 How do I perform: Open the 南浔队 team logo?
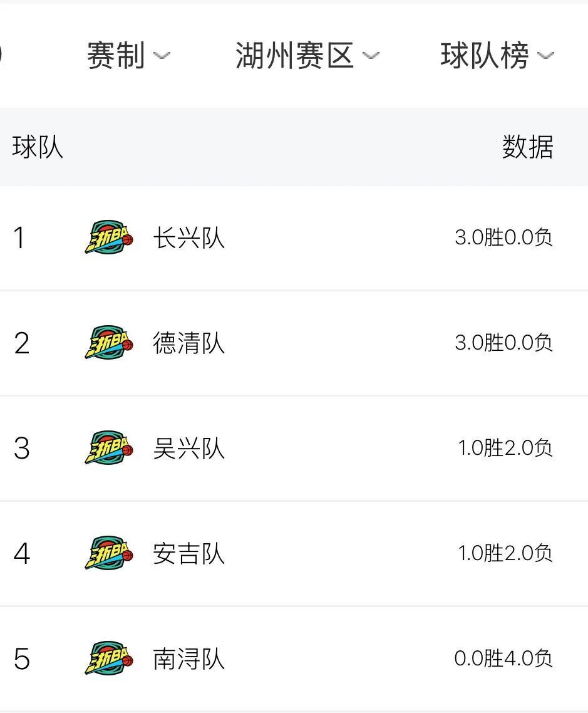click(109, 658)
